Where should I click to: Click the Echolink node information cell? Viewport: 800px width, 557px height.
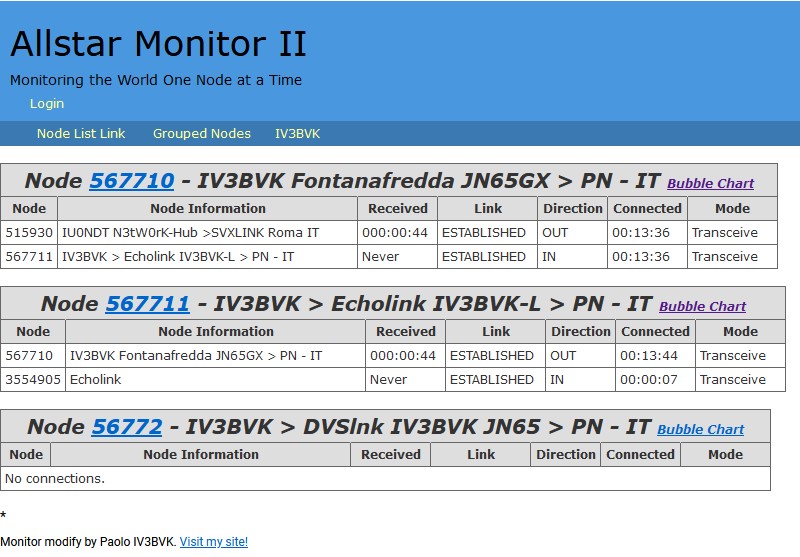(216, 379)
